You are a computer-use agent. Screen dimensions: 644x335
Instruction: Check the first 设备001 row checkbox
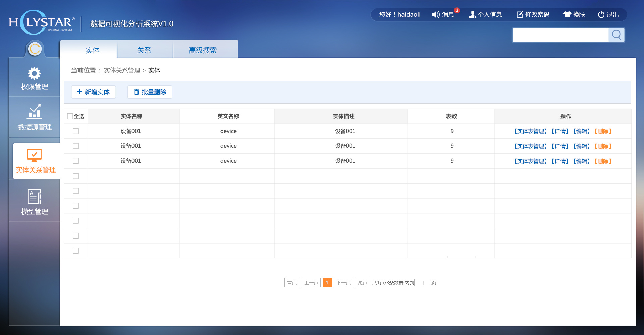coord(76,131)
